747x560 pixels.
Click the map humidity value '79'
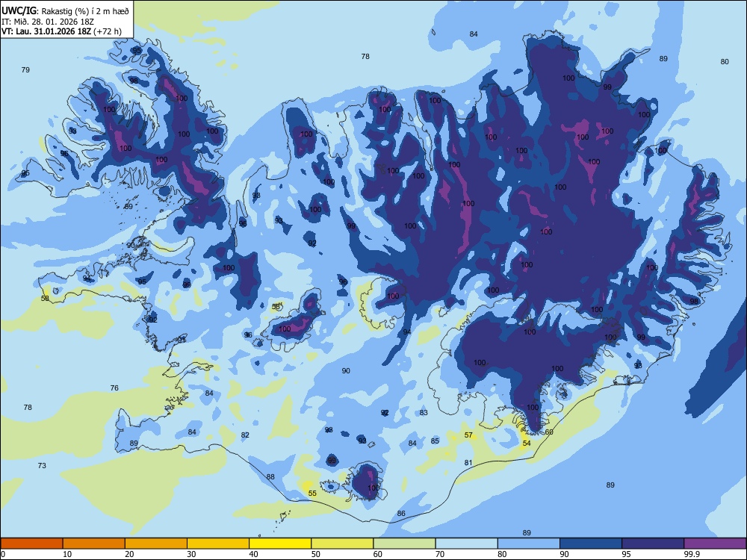coord(25,70)
